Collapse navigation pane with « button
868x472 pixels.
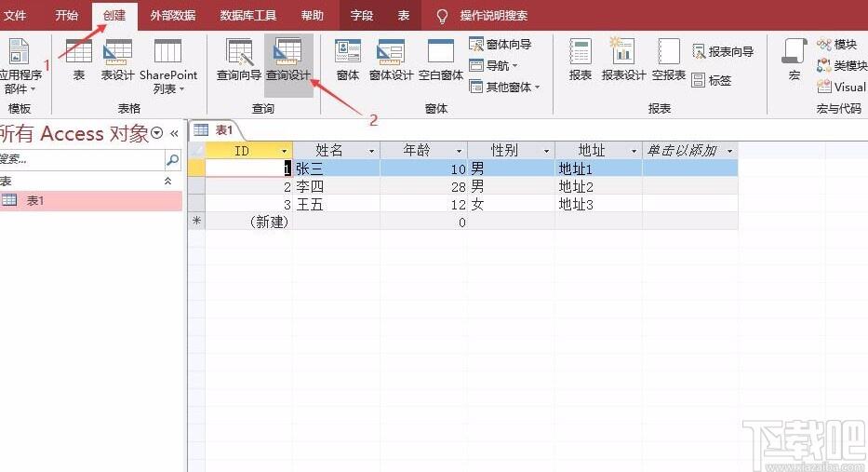[174, 133]
